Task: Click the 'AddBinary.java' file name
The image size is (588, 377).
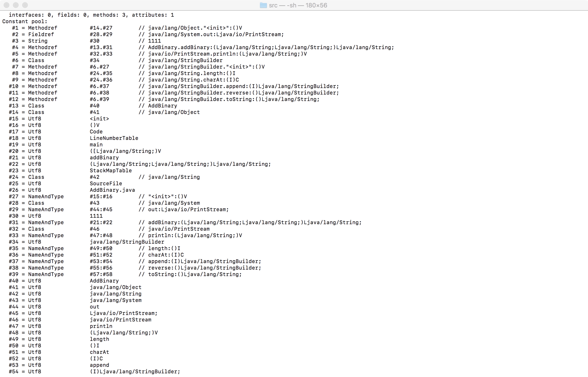Action: point(112,190)
